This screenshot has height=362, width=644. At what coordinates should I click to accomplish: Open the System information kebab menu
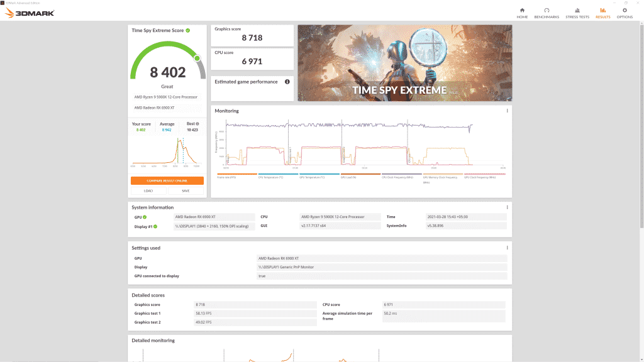click(508, 207)
